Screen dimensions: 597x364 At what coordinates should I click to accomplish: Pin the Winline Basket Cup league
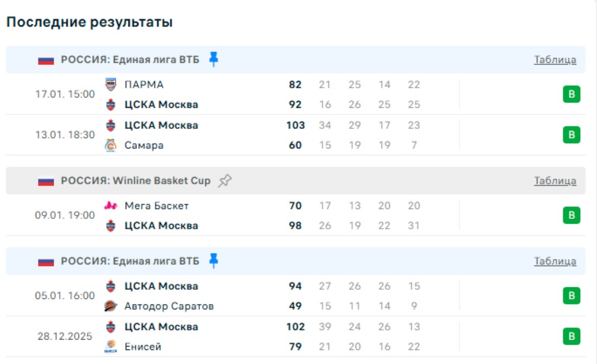click(225, 181)
